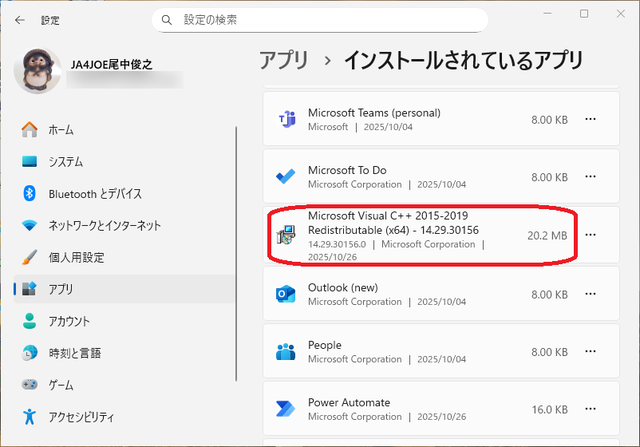Click the 14.29.30156.0 version text
This screenshot has height=447, width=640.
337,245
